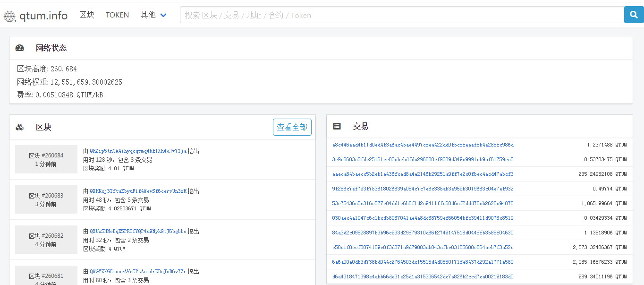Open transaction hash starting 9f286c7ef793
The width and height of the screenshot is (644, 285).
point(423,189)
